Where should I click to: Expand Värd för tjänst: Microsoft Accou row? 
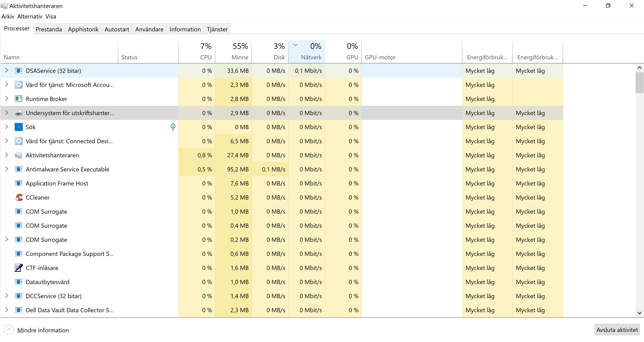pyautogui.click(x=7, y=84)
